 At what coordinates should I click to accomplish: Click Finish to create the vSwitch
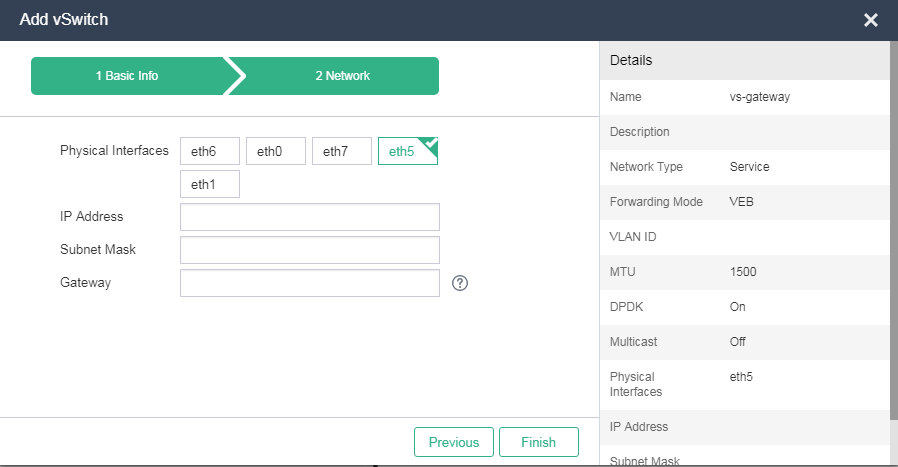pos(538,442)
